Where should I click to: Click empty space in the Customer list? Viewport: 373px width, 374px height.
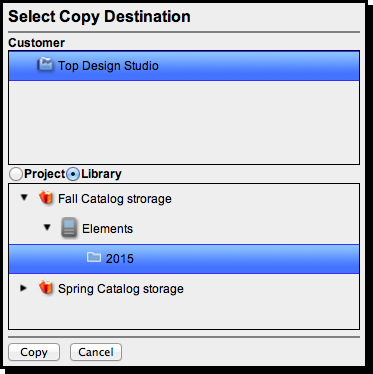[184, 122]
